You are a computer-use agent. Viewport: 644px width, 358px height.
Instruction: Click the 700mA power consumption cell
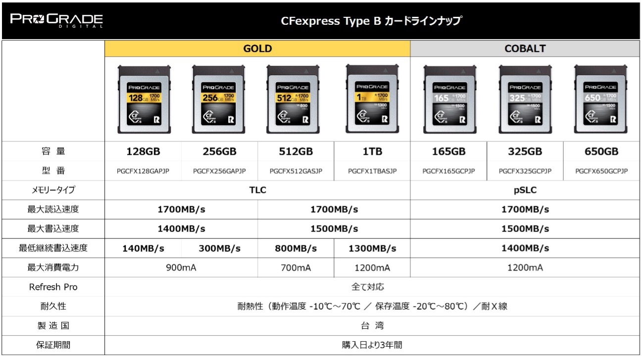296,268
